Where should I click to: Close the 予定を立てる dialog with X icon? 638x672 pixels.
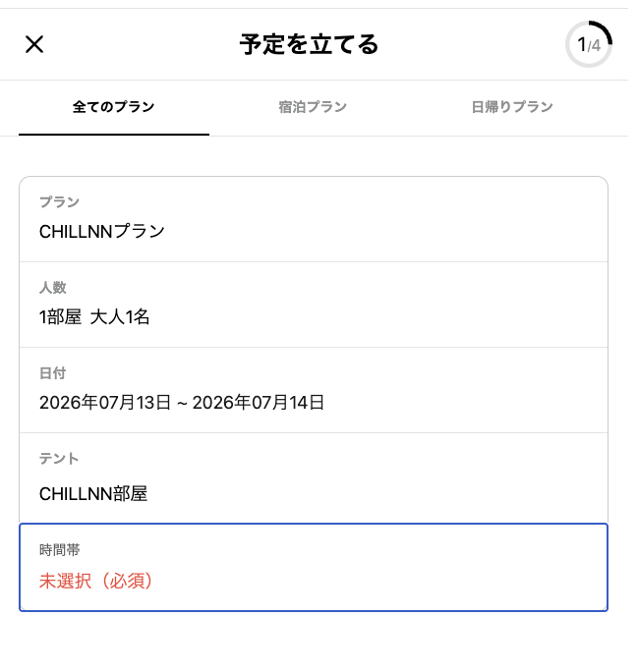34,44
